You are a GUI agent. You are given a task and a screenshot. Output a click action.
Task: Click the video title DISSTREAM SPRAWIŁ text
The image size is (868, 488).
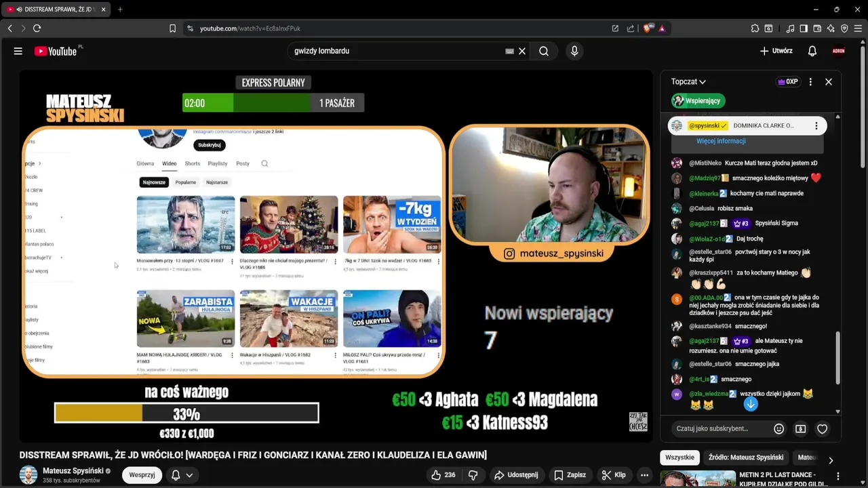point(253,455)
